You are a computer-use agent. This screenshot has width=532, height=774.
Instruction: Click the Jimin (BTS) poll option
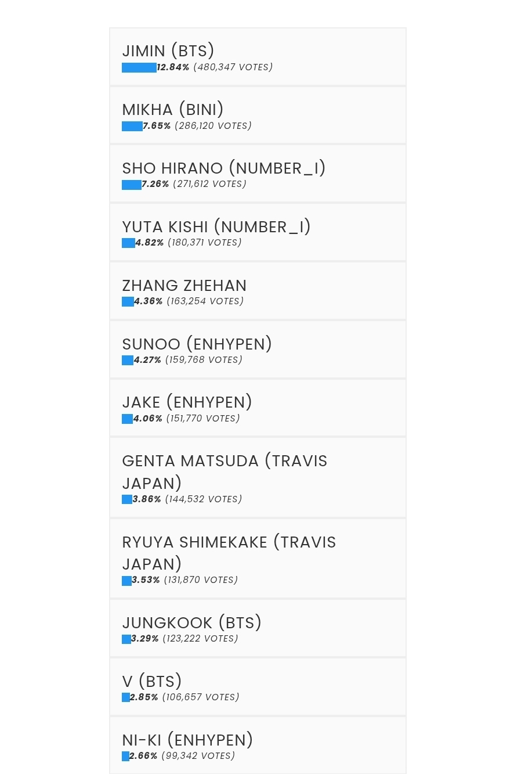point(168,51)
